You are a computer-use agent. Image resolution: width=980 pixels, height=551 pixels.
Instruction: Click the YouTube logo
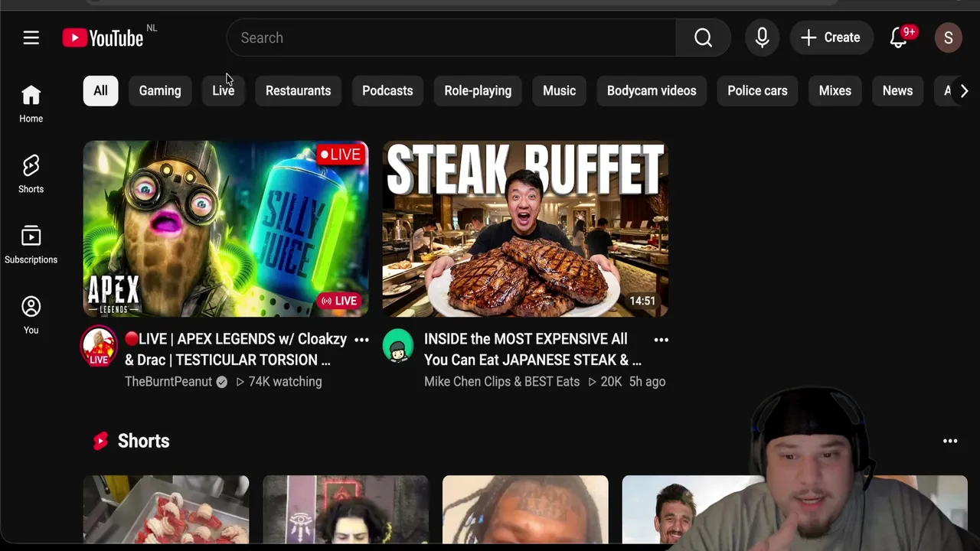pos(103,37)
